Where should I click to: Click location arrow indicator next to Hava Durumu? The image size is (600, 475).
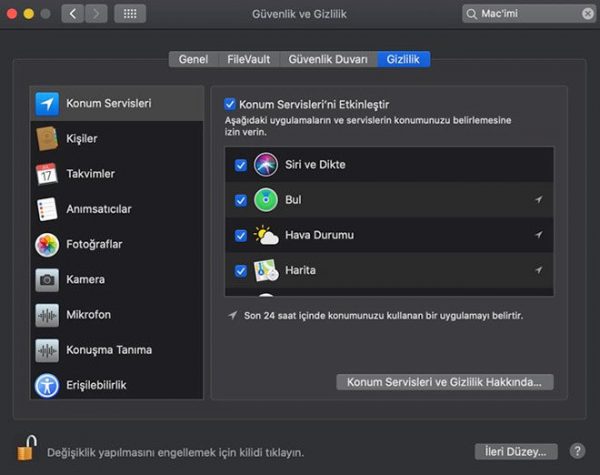pyautogui.click(x=538, y=235)
